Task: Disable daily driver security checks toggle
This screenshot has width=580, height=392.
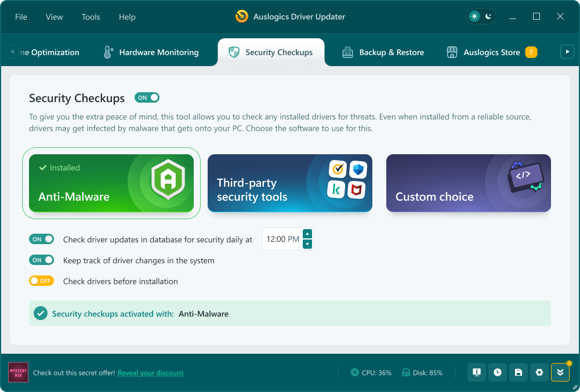Action: click(41, 239)
